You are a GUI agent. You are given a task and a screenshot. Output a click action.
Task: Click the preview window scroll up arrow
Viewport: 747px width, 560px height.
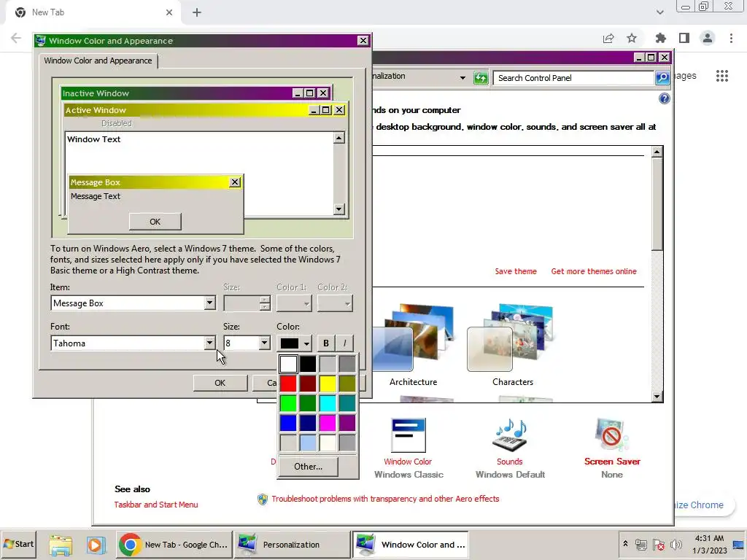[x=338, y=138]
